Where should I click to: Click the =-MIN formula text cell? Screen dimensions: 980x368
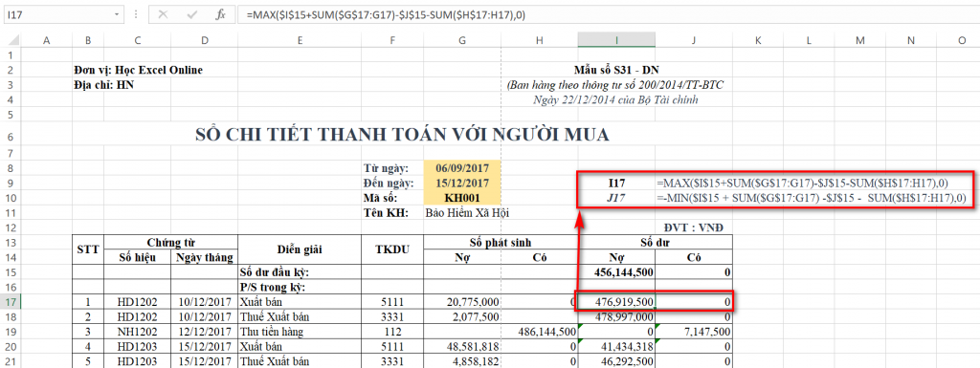[812, 199]
